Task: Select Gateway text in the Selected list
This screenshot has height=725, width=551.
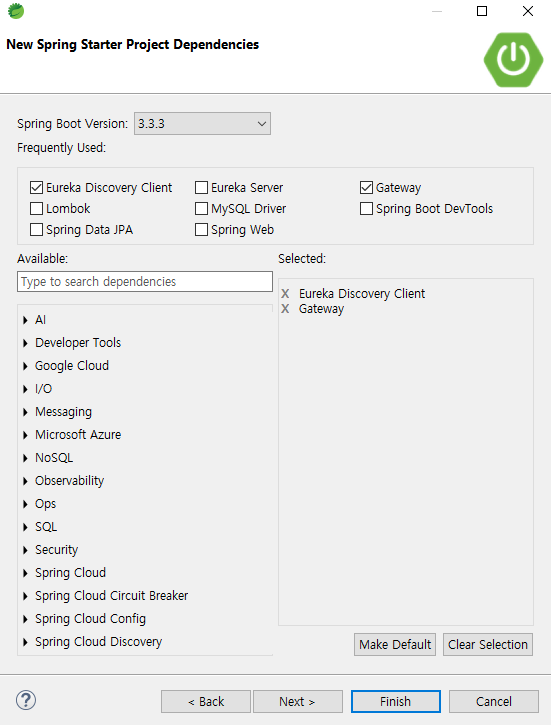Action: pos(321,309)
